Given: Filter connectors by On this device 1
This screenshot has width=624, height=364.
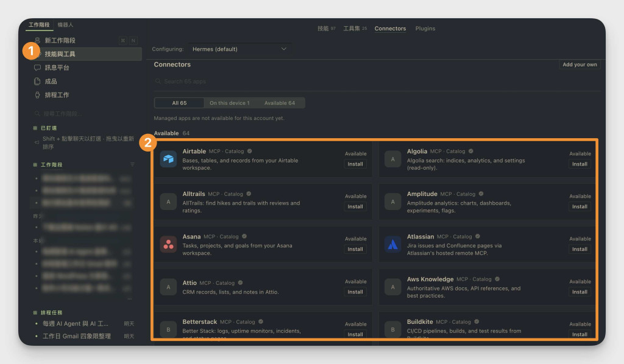Looking at the screenshot, I should (229, 103).
